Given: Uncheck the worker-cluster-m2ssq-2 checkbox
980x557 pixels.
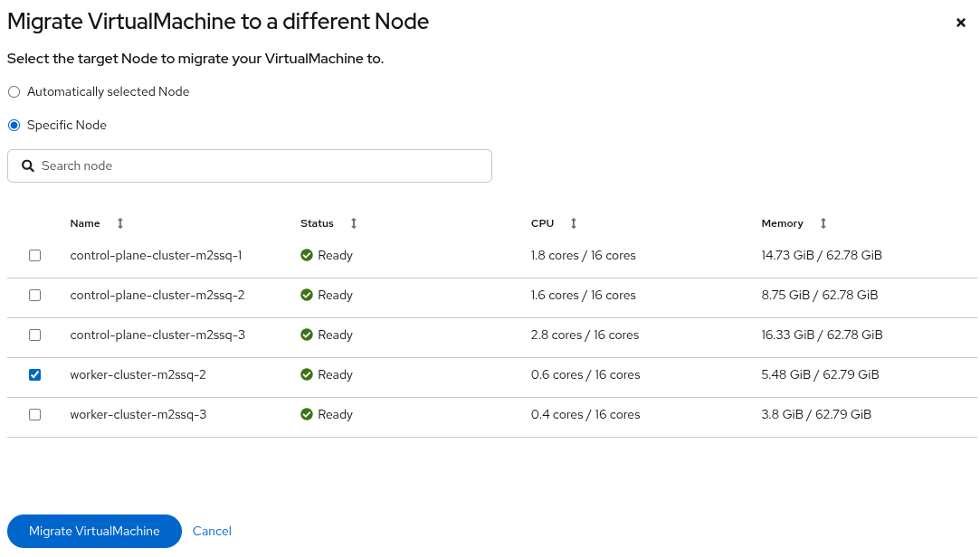Looking at the screenshot, I should (x=35, y=375).
